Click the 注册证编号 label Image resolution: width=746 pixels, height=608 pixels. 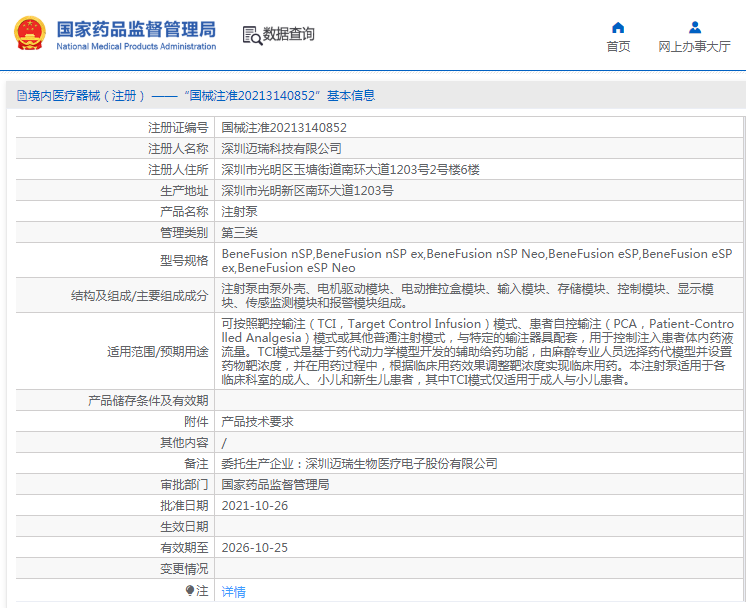(x=178, y=127)
